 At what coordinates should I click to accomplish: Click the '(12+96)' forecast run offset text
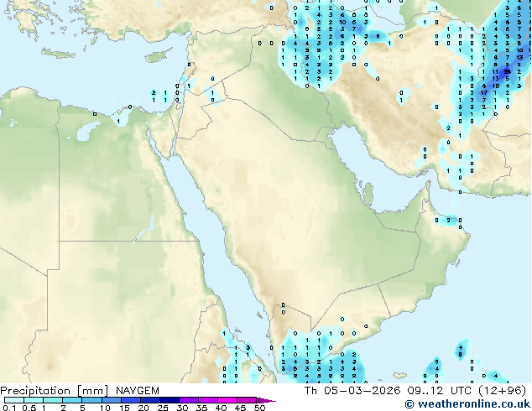(503, 391)
